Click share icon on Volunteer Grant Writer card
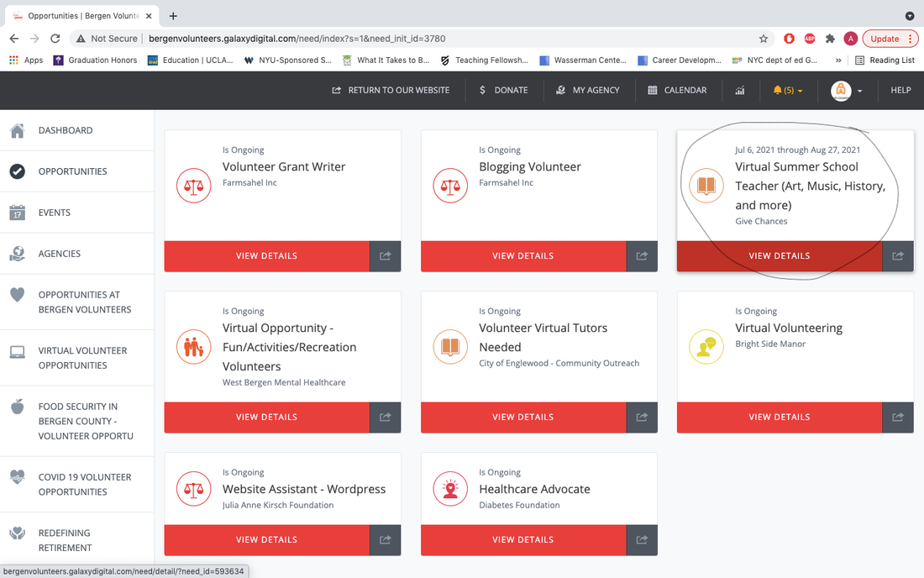Image resolution: width=924 pixels, height=578 pixels. (386, 256)
